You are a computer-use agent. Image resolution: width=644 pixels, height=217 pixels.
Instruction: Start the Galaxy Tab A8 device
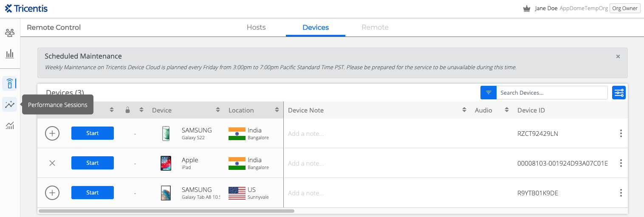point(93,193)
